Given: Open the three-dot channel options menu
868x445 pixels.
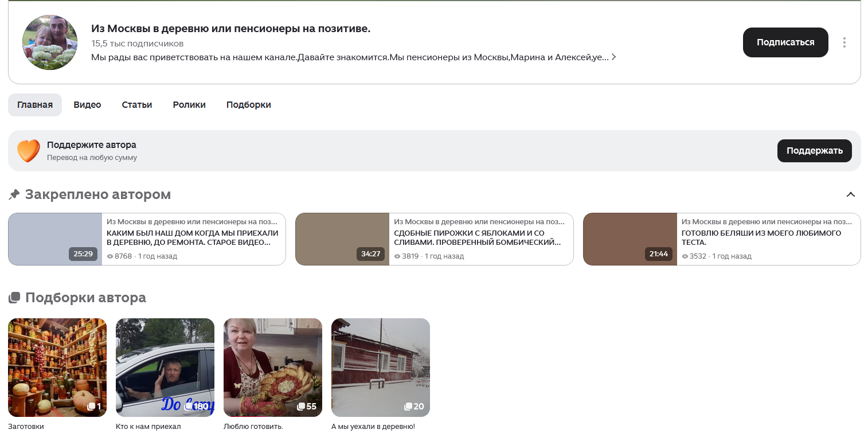Looking at the screenshot, I should [844, 42].
